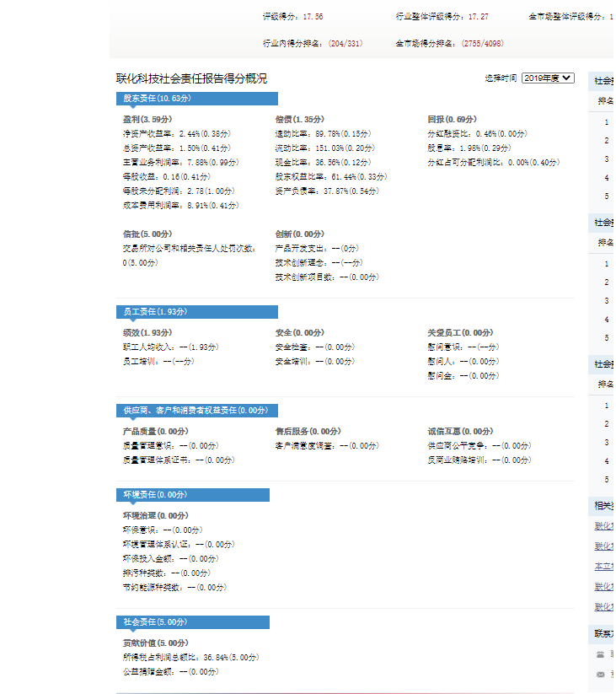Click the 成本费用利润率 8.91% row

tap(181, 206)
